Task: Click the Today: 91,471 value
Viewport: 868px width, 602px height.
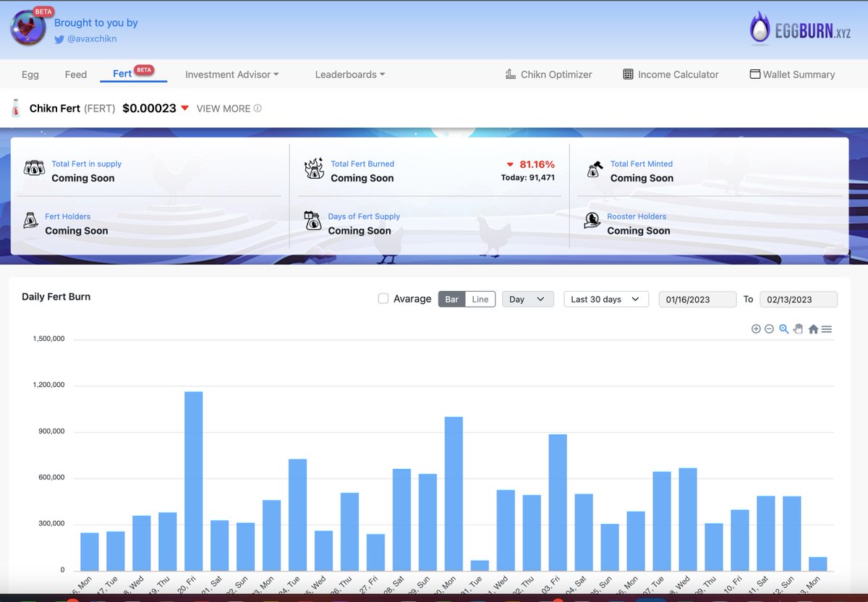Action: [x=528, y=177]
